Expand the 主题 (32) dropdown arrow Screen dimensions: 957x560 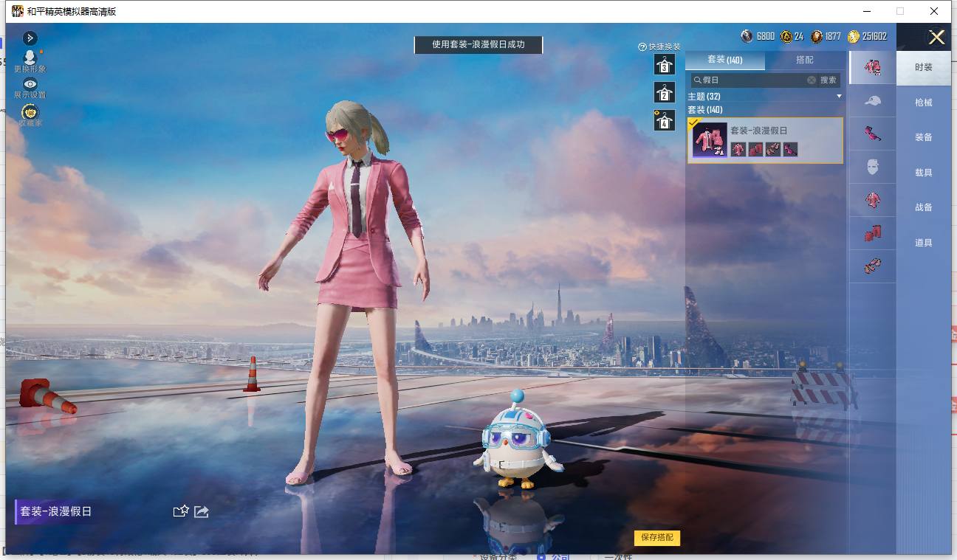click(839, 97)
